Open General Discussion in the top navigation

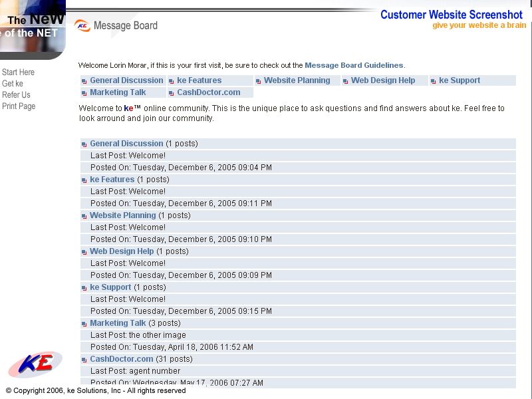point(126,80)
